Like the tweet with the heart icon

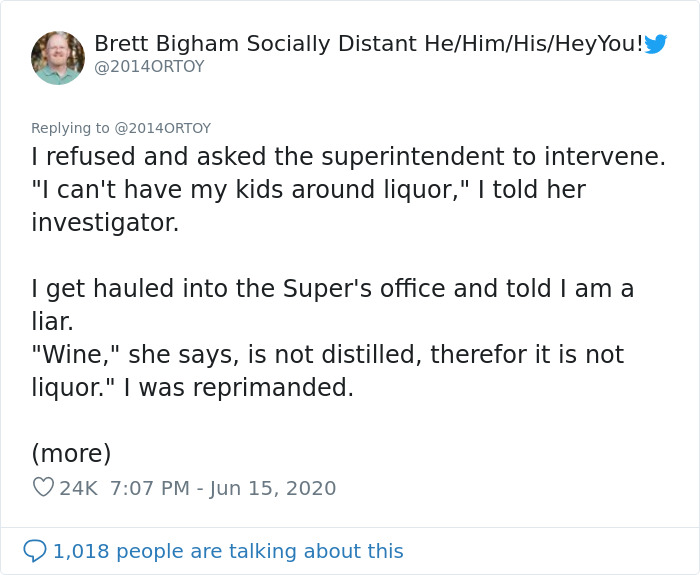43,488
